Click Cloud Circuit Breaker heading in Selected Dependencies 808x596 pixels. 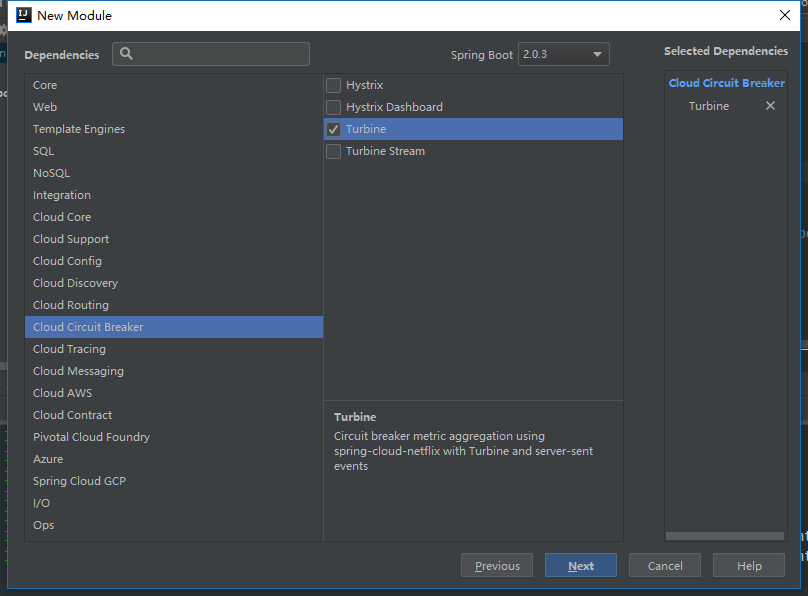[x=727, y=83]
